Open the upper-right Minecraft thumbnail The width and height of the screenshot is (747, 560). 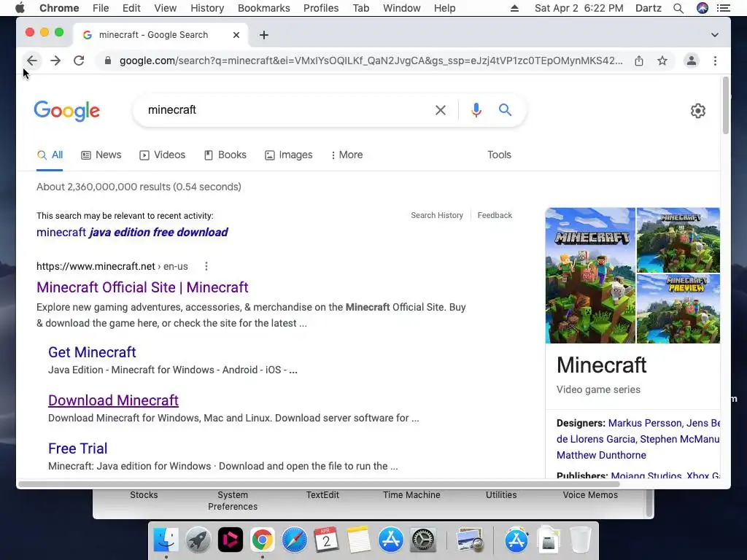[x=678, y=240]
